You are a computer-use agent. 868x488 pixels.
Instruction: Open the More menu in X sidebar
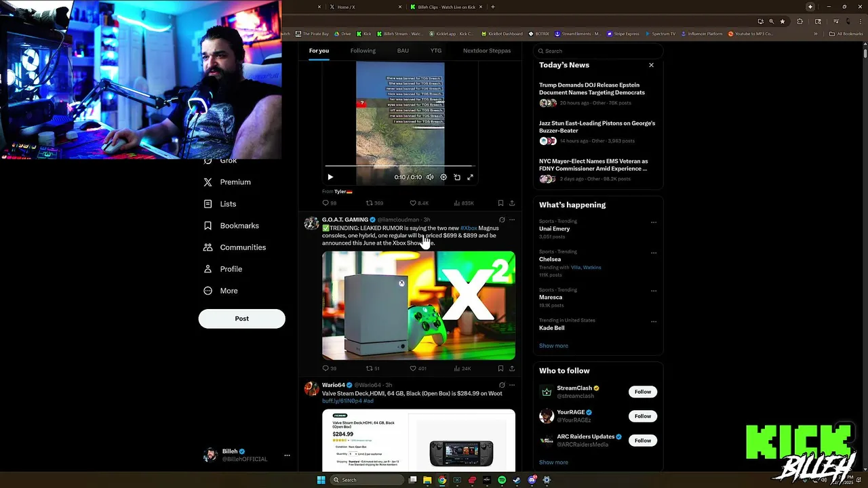point(220,291)
